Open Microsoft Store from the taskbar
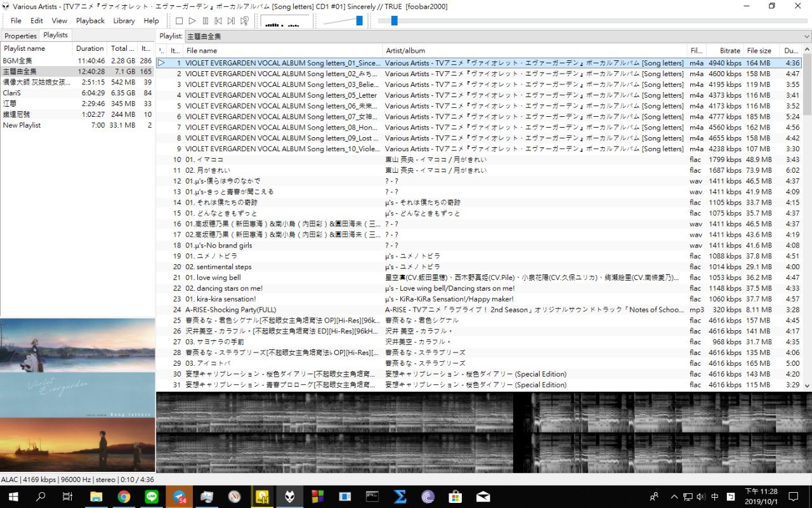The image size is (812, 508). [455, 497]
